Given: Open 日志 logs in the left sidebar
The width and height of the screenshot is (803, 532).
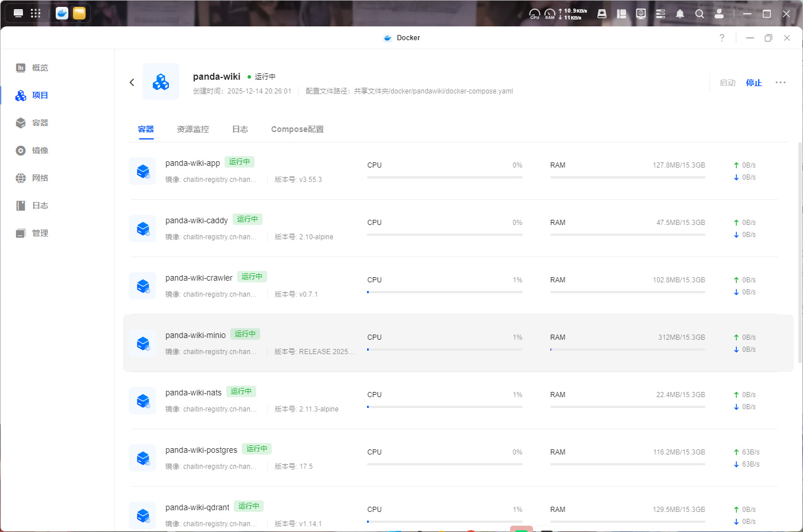Looking at the screenshot, I should click(x=32, y=205).
